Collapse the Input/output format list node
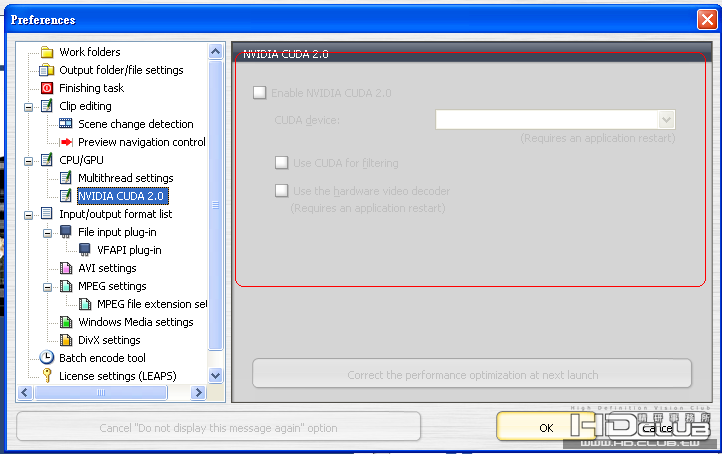This screenshot has height=454, width=722. [x=29, y=215]
